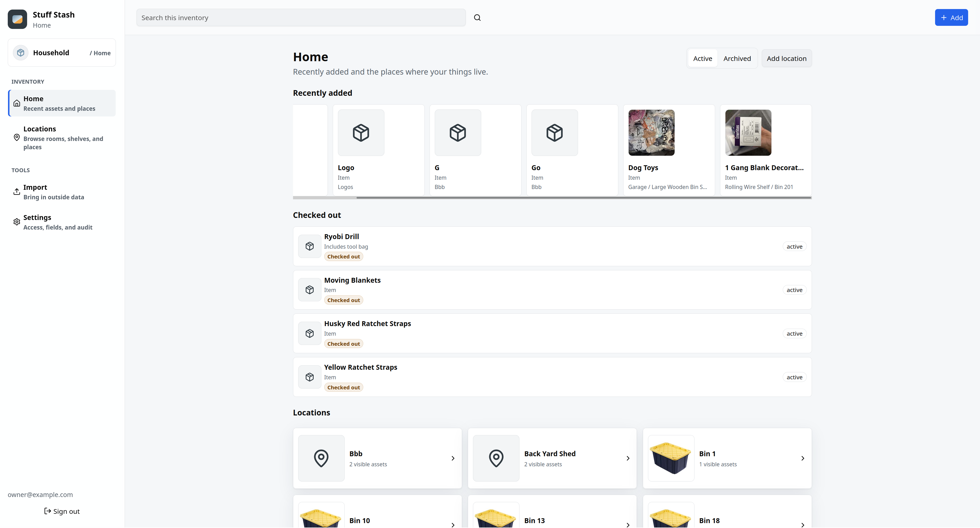This screenshot has width=980, height=528.
Task: Click the Add location button
Action: coord(786,58)
